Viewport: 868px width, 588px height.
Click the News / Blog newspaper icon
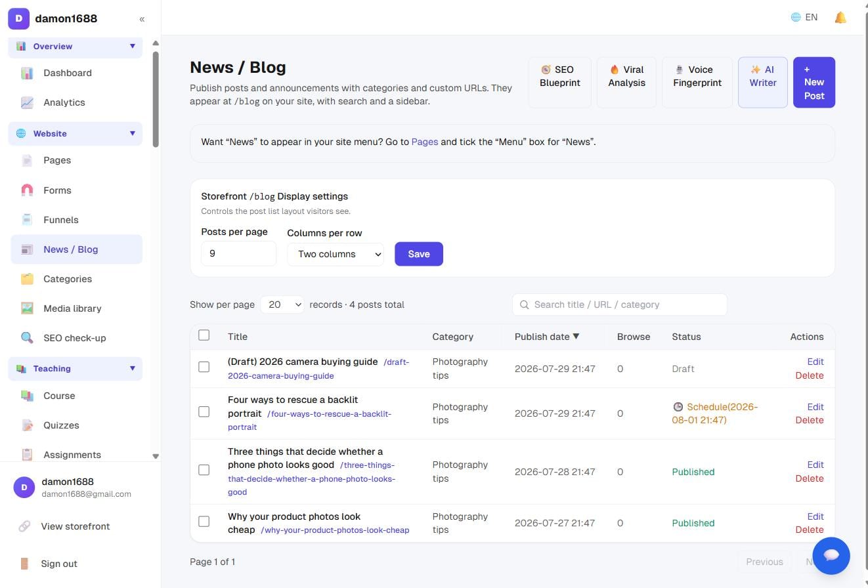click(x=27, y=249)
